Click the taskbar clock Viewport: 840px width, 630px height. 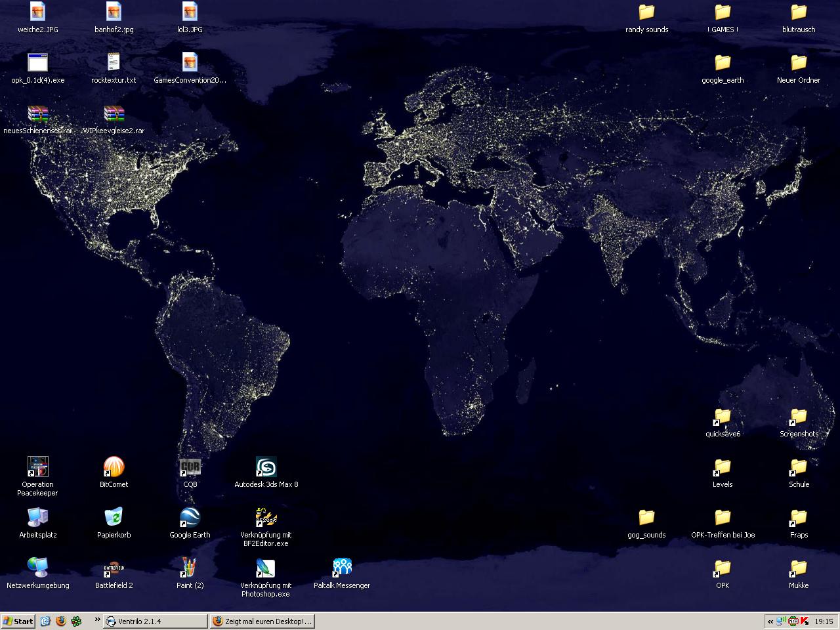(x=824, y=621)
